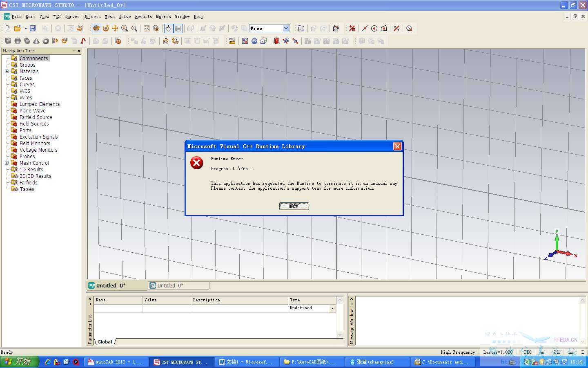The width and height of the screenshot is (588, 368).
Task: Select the Global parameter list tab
Action: [105, 342]
